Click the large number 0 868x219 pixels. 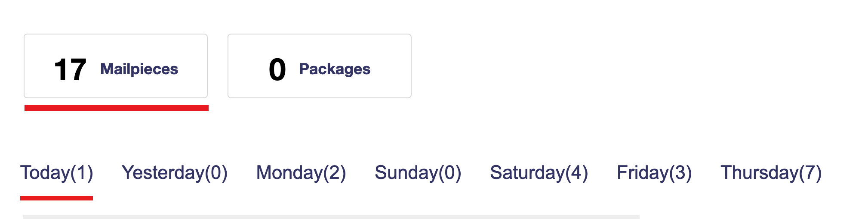[x=277, y=70]
